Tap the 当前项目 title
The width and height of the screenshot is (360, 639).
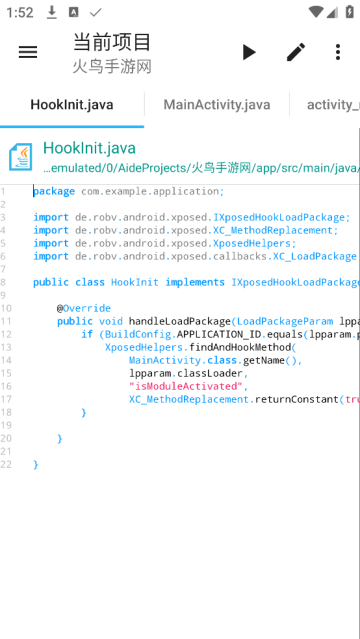(x=112, y=42)
